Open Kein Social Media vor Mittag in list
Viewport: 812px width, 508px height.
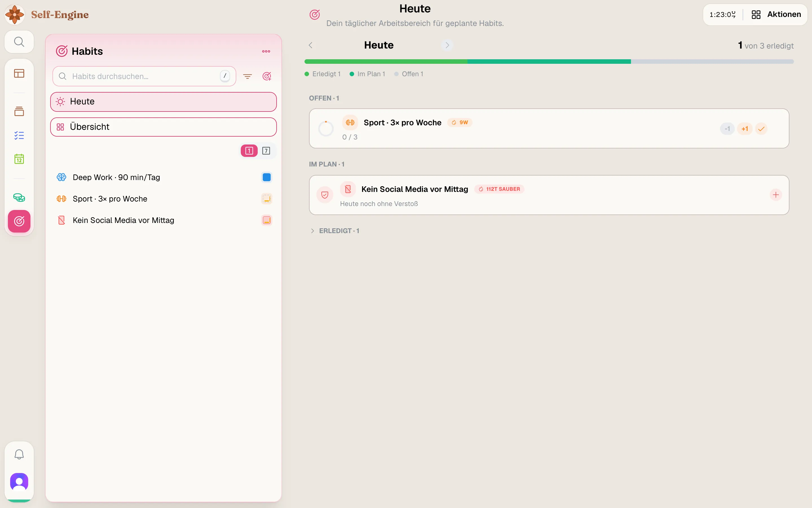tap(164, 220)
